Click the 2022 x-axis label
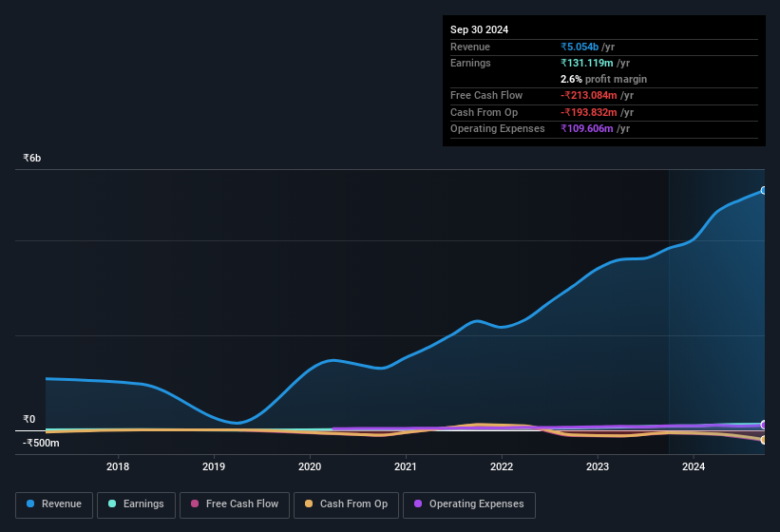 [502, 466]
